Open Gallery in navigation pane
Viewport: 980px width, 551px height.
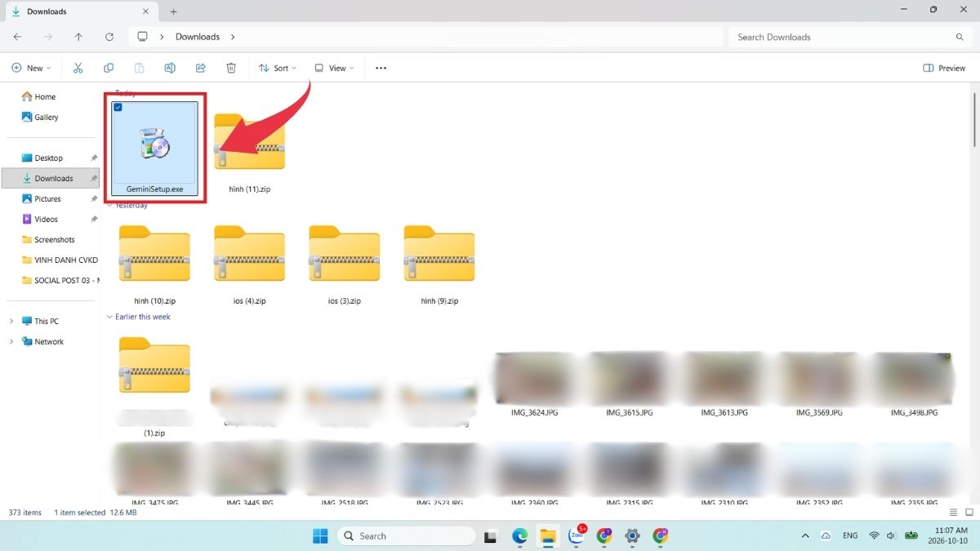[39, 117]
